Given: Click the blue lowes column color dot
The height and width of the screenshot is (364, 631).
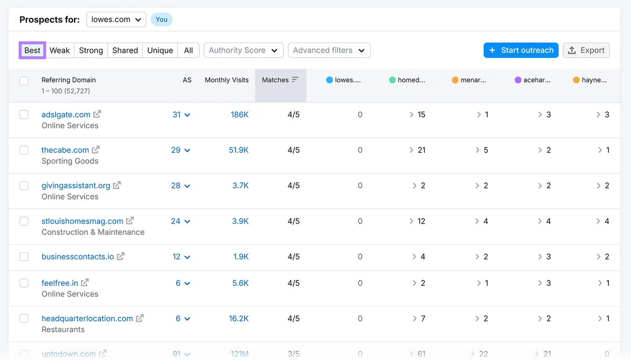Looking at the screenshot, I should click(x=329, y=80).
